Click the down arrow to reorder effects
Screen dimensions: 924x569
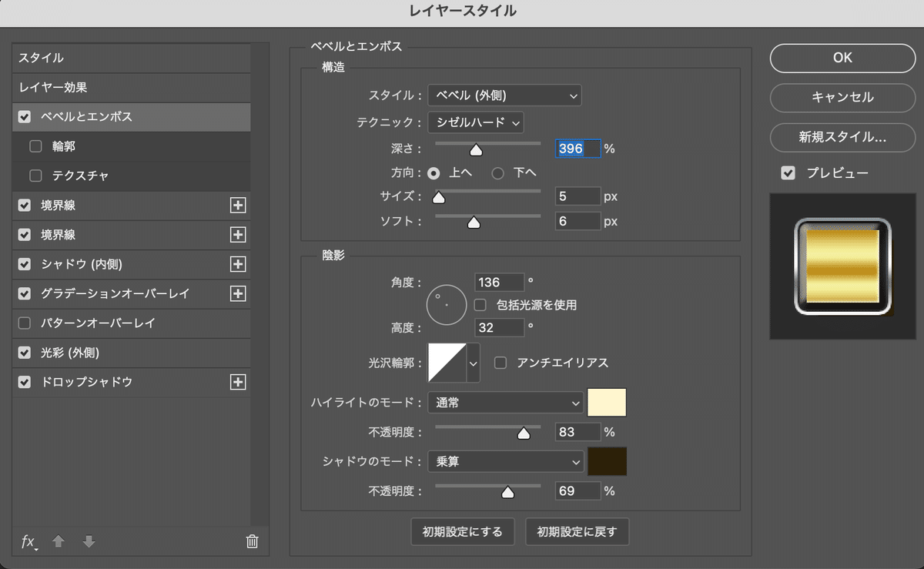pos(89,542)
